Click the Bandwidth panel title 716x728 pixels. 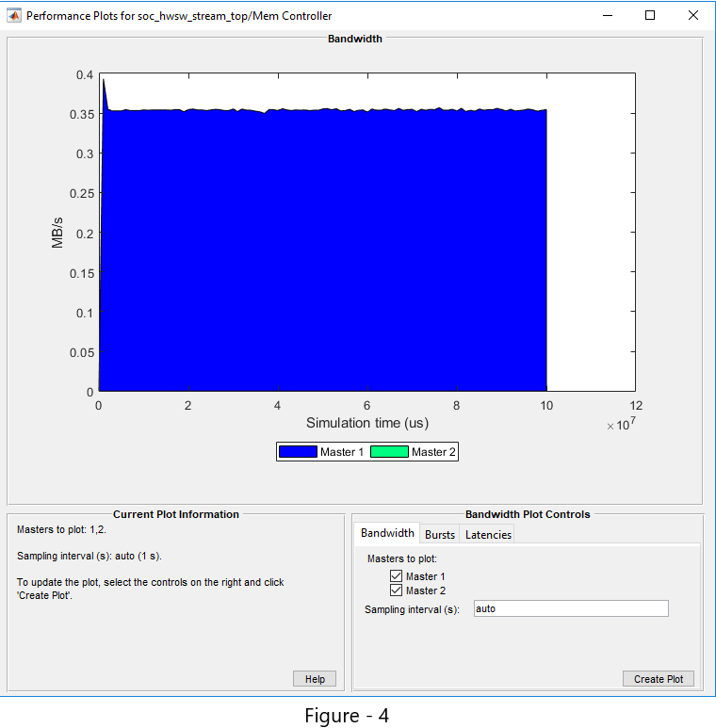(355, 39)
